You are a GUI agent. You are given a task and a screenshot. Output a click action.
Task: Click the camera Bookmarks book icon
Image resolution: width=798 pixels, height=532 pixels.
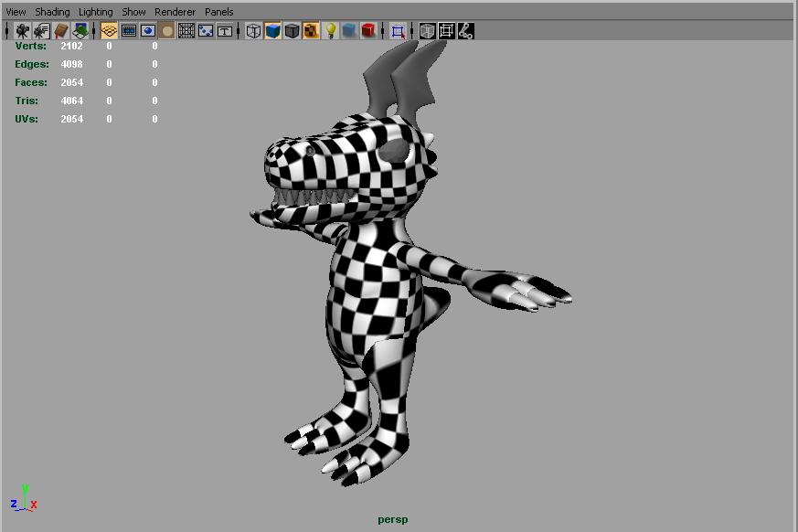60,31
